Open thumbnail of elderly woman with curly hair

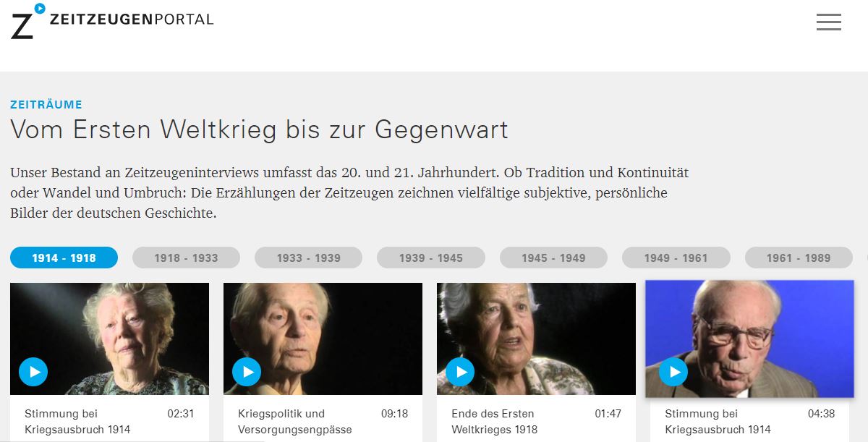click(x=109, y=339)
